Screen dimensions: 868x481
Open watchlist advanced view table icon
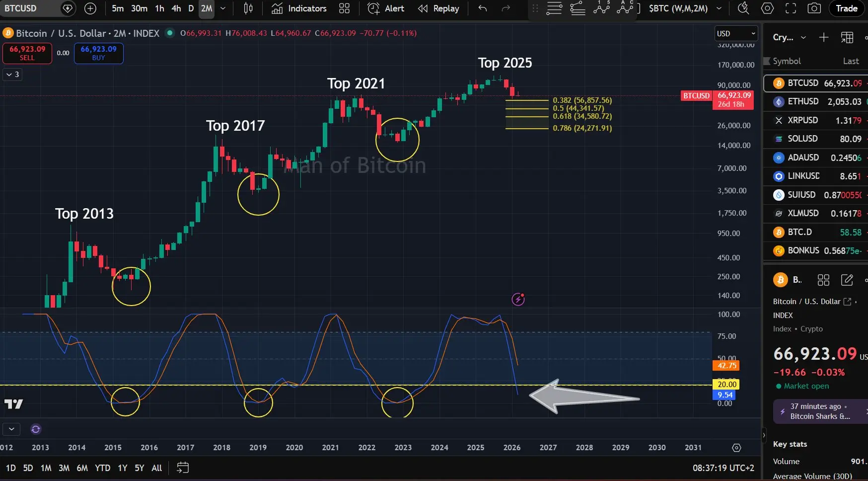(x=847, y=37)
